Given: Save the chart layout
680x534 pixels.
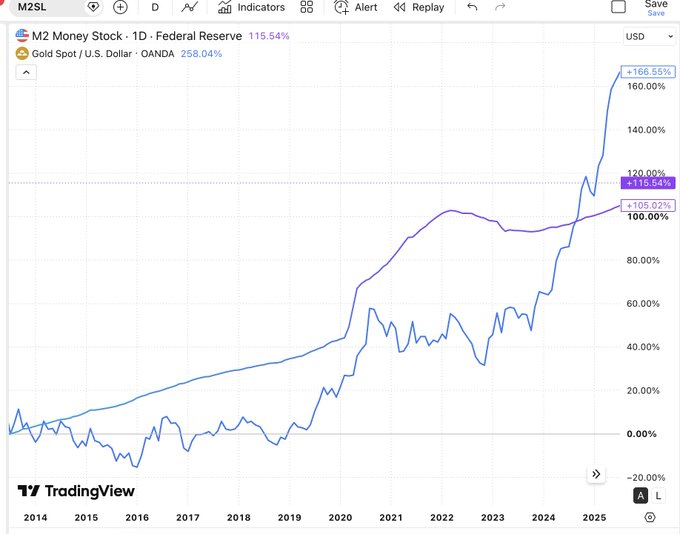Looking at the screenshot, I should pyautogui.click(x=656, y=8).
